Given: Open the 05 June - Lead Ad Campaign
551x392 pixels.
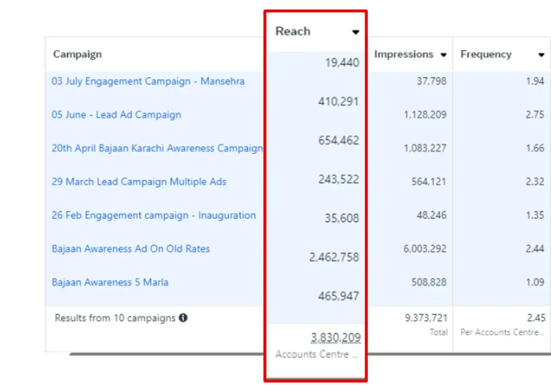Looking at the screenshot, I should pos(116,115).
